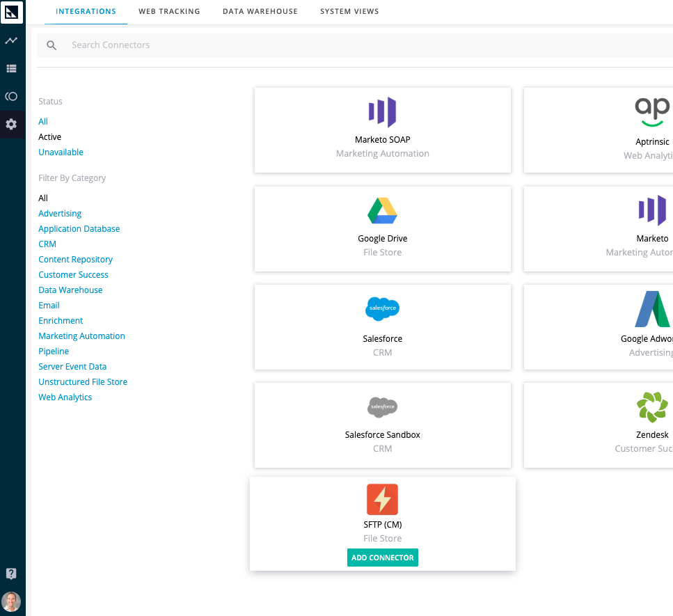Click the Google Drive logo
Screen dimensions: 673x616
[x=382, y=211]
